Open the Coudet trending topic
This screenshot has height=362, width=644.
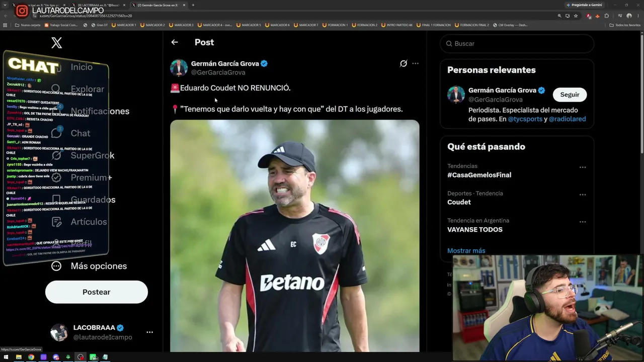coord(459,202)
